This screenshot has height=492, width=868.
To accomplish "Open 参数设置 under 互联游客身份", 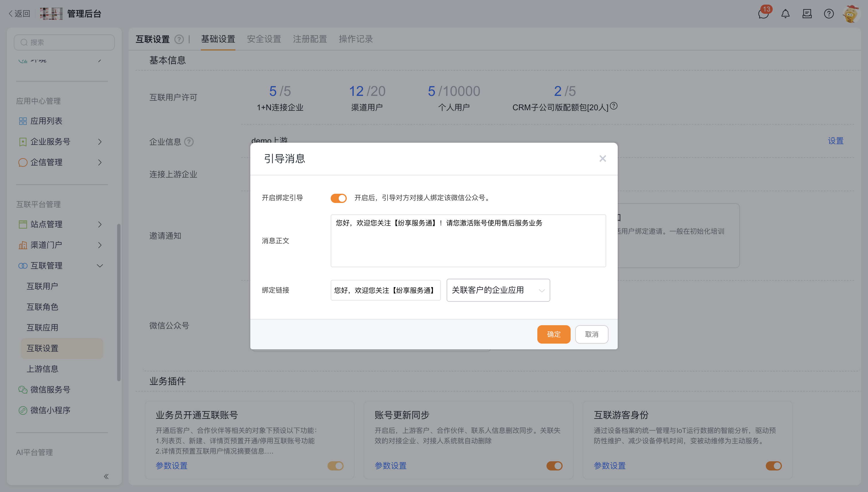I will [x=610, y=466].
